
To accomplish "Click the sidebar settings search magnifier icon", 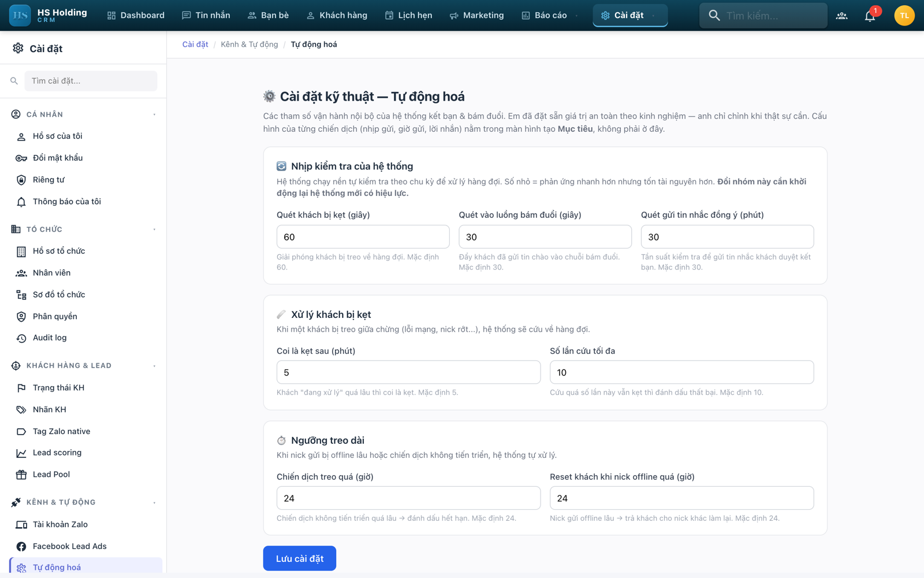I will (x=14, y=81).
